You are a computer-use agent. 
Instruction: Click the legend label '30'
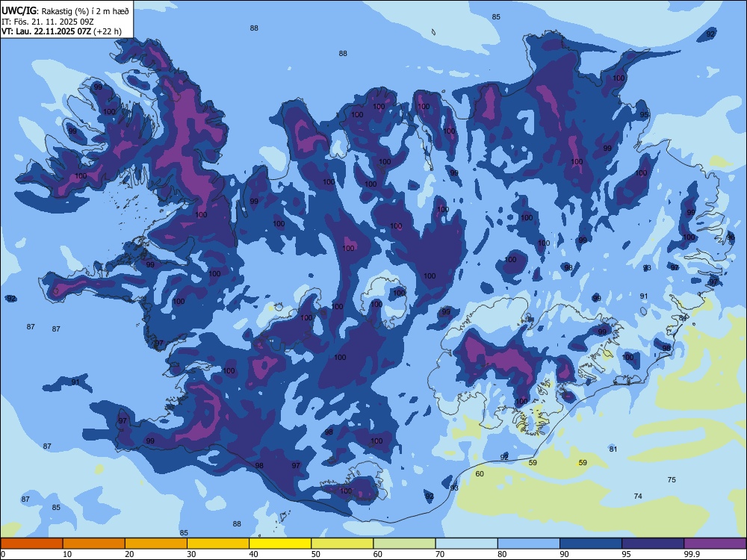pyautogui.click(x=191, y=554)
